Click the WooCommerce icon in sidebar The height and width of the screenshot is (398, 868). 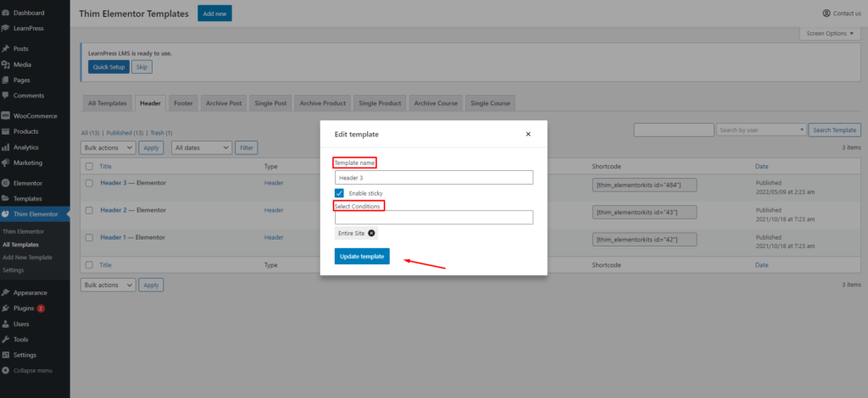point(6,116)
